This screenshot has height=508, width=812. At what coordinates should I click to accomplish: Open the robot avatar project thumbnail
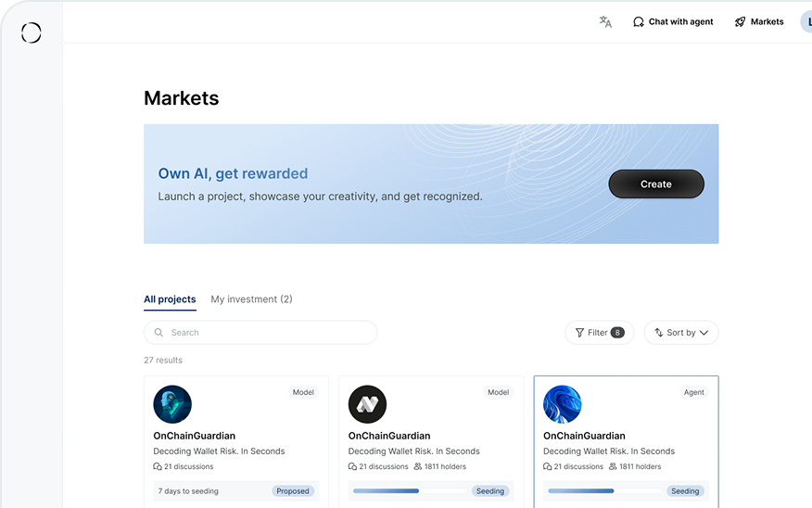[172, 404]
